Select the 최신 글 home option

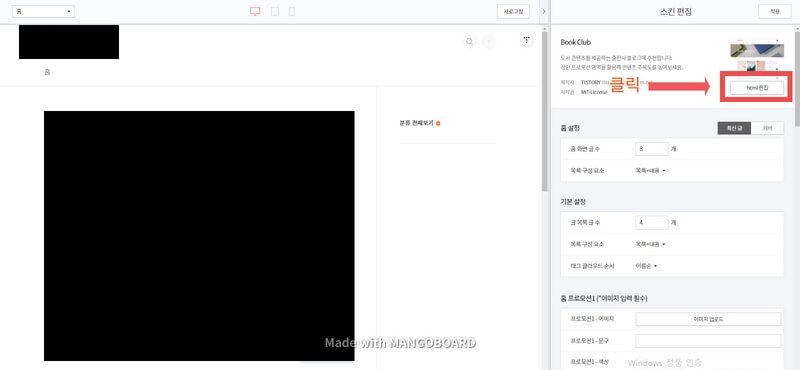[734, 128]
